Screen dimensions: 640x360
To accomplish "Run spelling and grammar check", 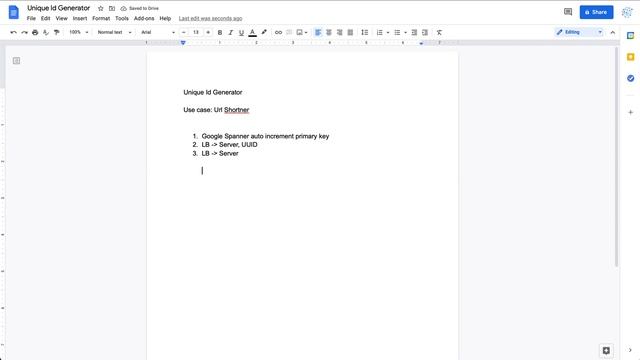I will click(x=46, y=32).
